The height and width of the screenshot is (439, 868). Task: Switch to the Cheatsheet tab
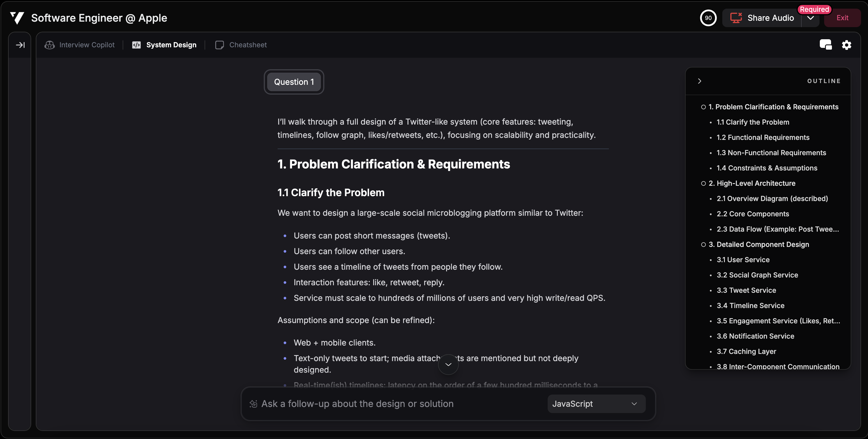coord(241,45)
